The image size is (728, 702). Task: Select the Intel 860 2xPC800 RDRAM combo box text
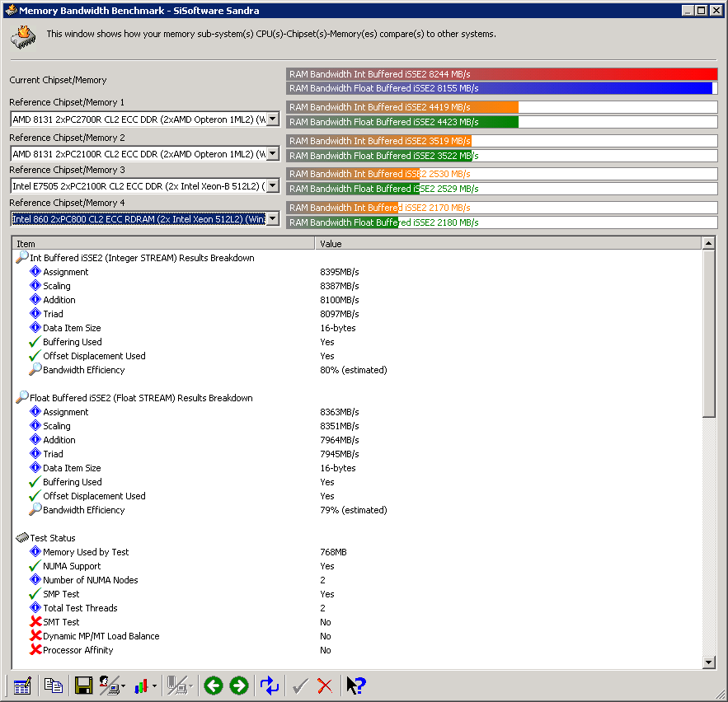pyautogui.click(x=139, y=219)
